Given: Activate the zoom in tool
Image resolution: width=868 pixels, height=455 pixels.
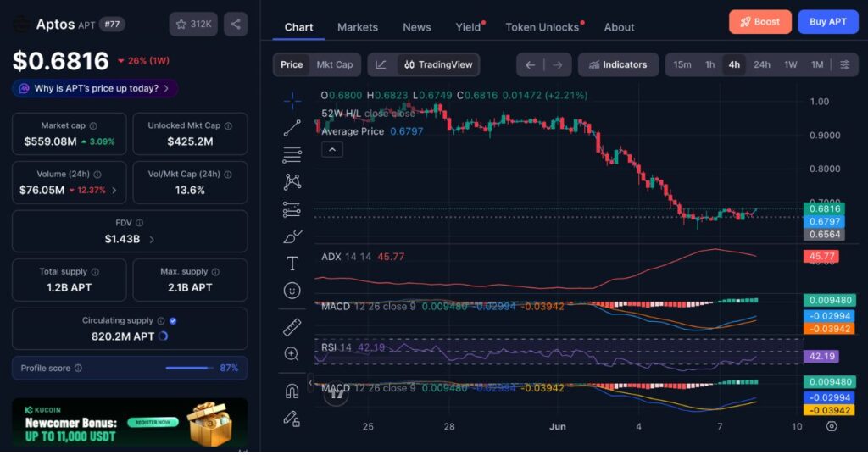Looking at the screenshot, I should [292, 354].
